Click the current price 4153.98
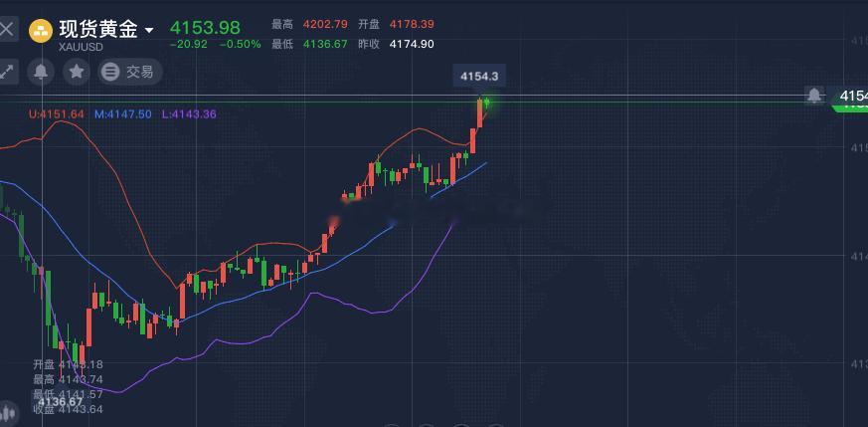 point(205,27)
